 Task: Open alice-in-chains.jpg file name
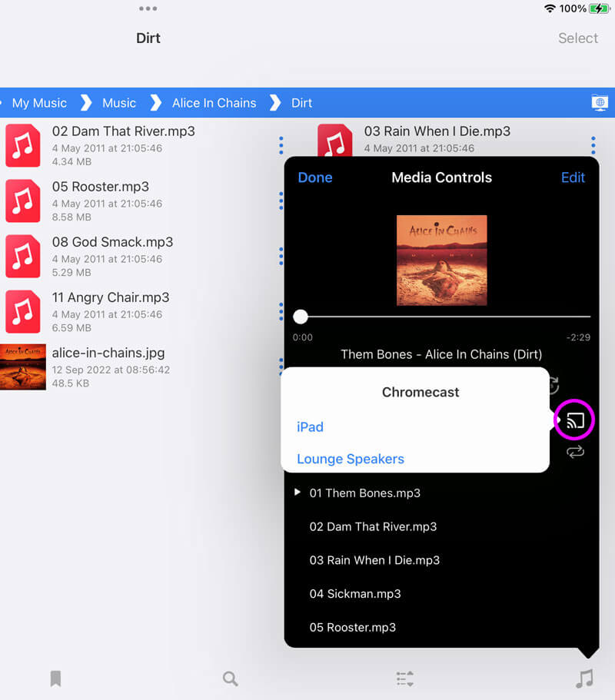coord(108,353)
